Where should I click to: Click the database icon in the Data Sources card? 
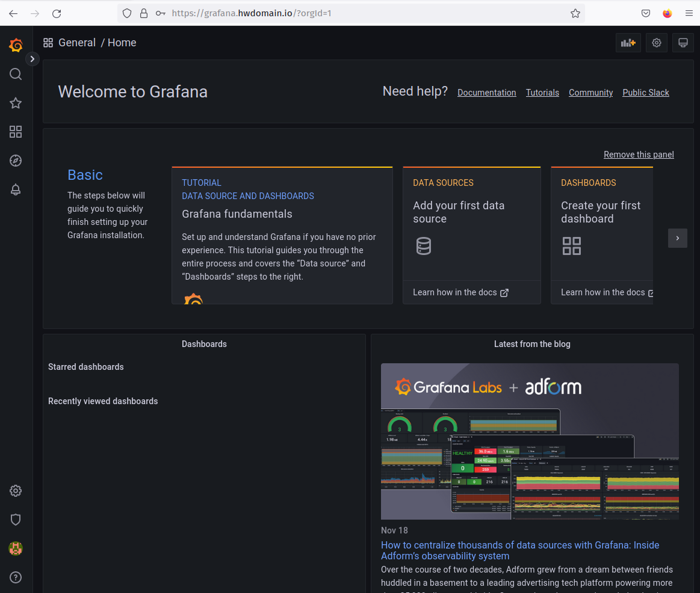coord(424,246)
